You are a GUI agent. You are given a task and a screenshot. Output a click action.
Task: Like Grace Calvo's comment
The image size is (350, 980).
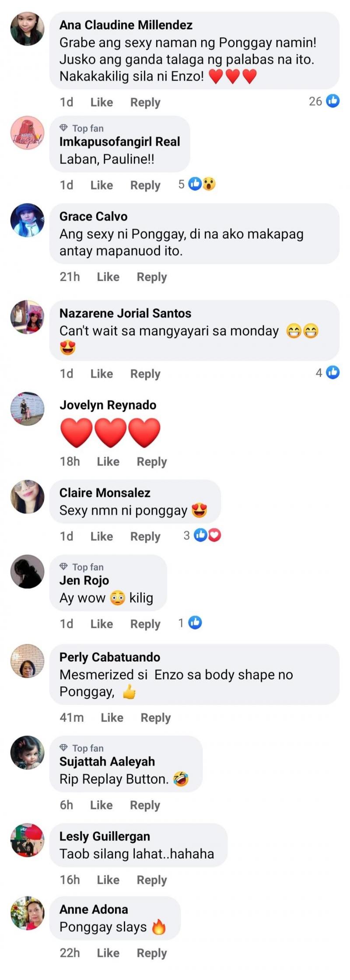click(x=108, y=277)
